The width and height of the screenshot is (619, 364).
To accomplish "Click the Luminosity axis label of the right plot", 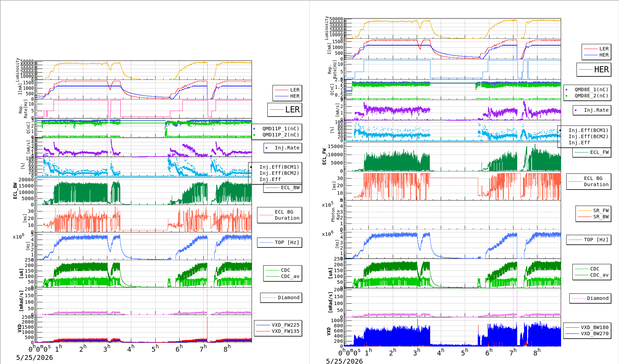I will [x=327, y=28].
